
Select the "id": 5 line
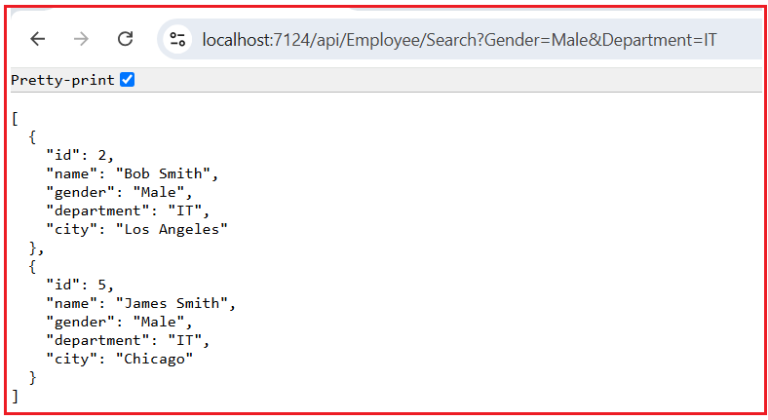80,285
